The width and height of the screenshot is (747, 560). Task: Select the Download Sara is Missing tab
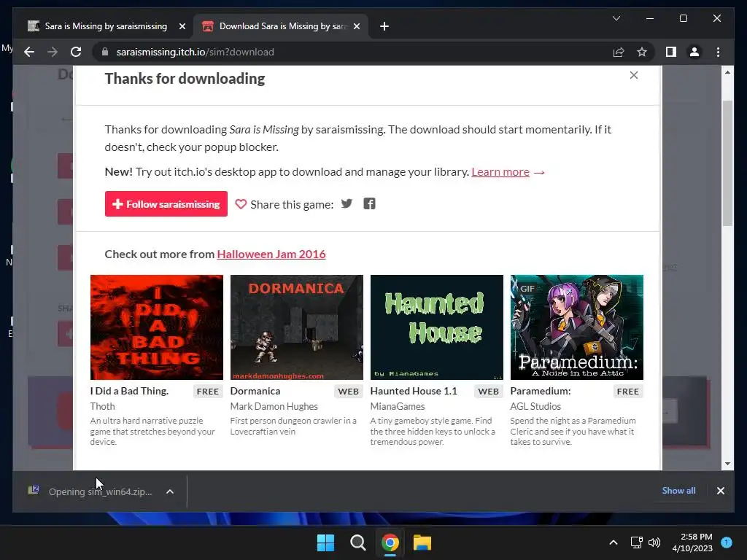pos(282,26)
